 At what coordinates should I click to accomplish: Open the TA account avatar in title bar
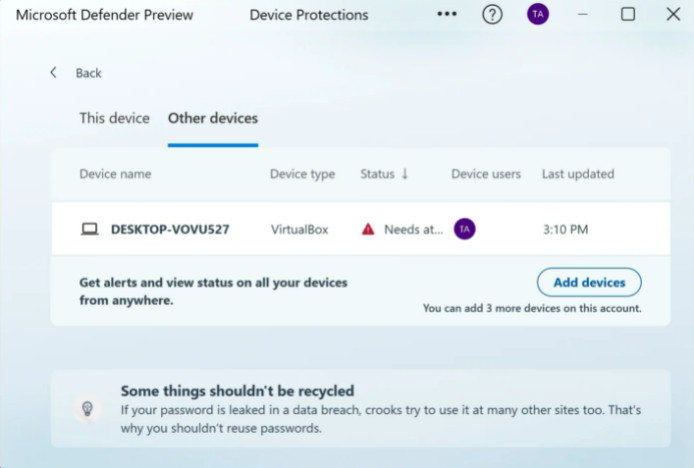538,15
